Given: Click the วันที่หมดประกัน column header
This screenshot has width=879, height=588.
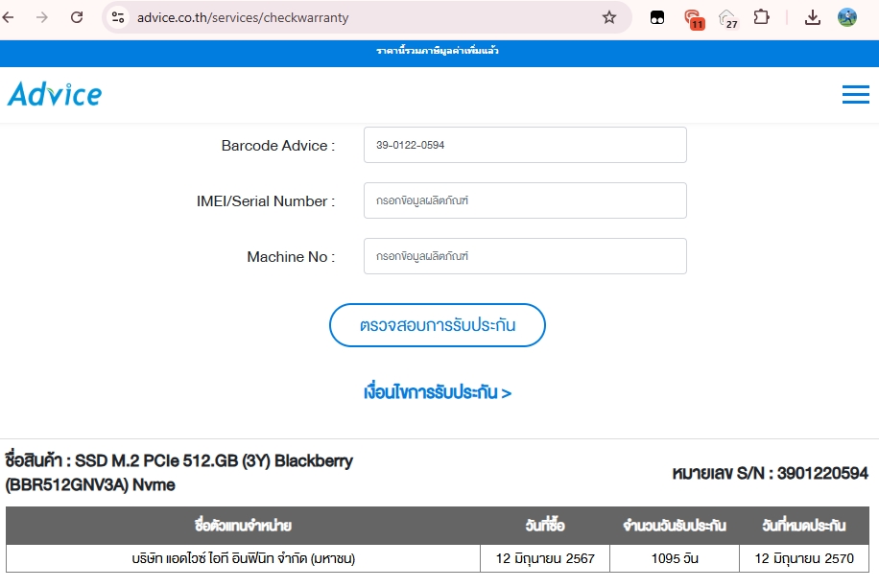Looking at the screenshot, I should tap(804, 526).
